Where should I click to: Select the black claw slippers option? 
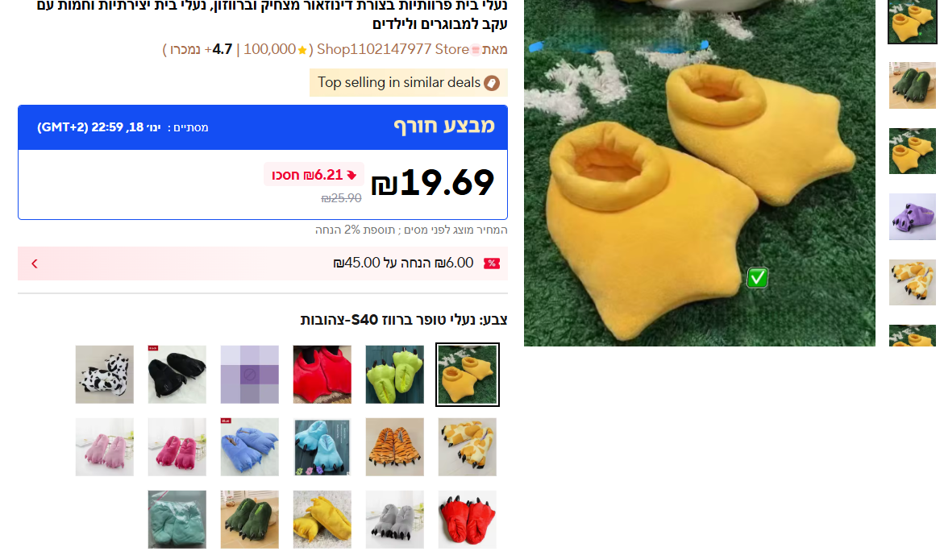tap(177, 375)
